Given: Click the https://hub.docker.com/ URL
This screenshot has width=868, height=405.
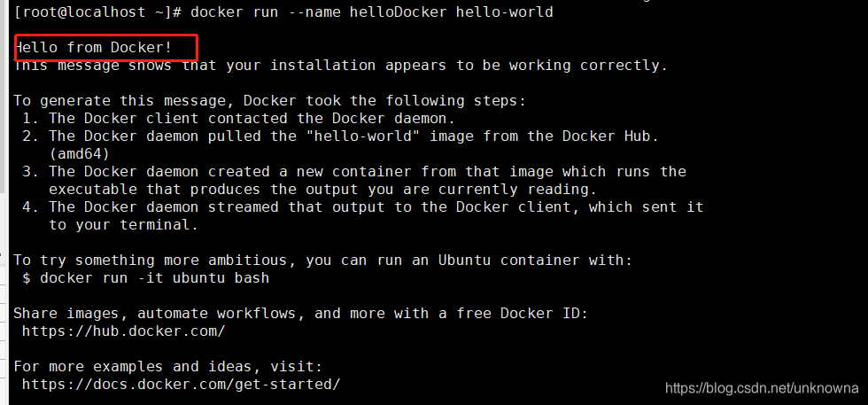Looking at the screenshot, I should [x=123, y=331].
